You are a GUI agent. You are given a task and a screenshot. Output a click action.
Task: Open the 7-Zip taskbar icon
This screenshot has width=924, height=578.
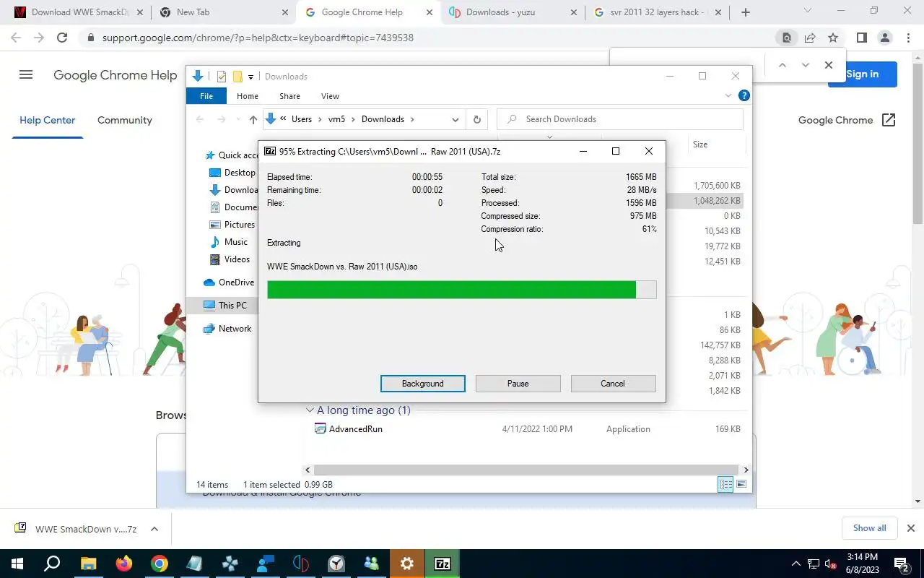click(443, 564)
